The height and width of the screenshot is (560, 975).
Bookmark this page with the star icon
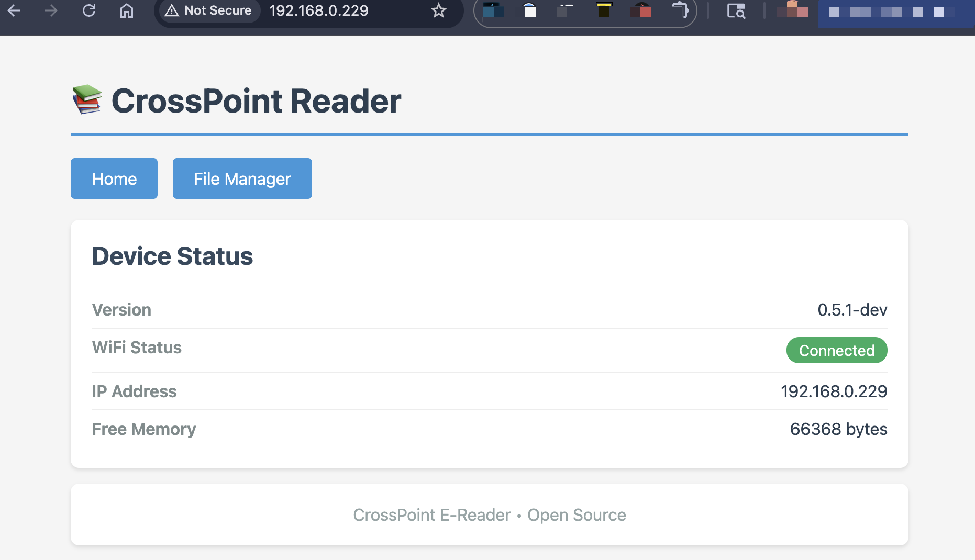tap(438, 10)
